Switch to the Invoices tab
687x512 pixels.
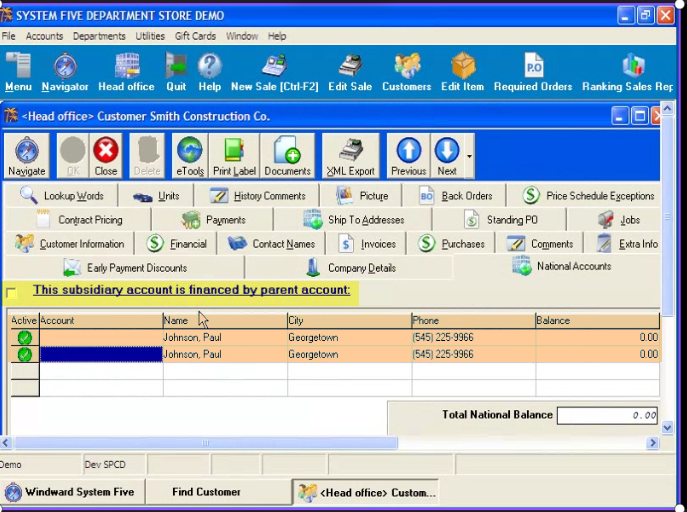[x=367, y=244]
